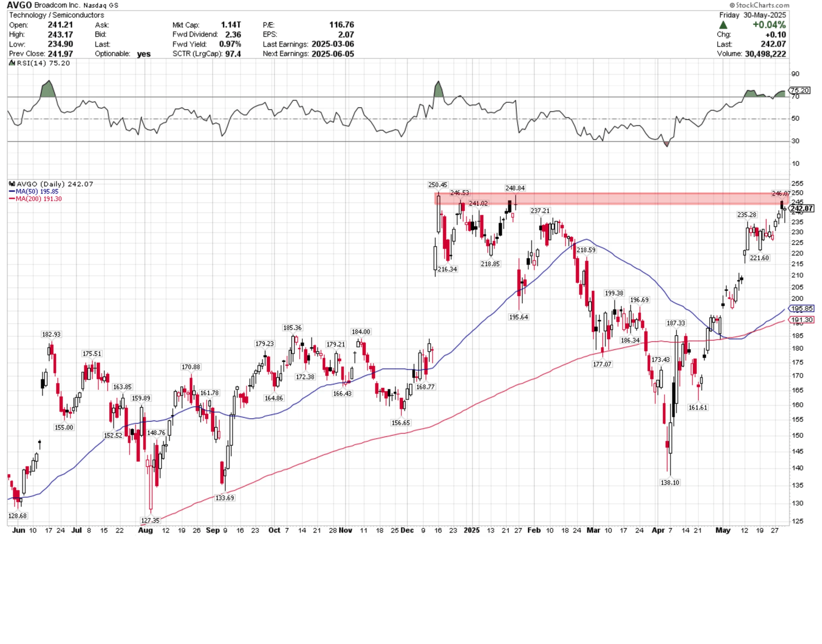Click the Next Earnings date 2025-06-05
The width and height of the screenshot is (822, 644).
coord(333,54)
